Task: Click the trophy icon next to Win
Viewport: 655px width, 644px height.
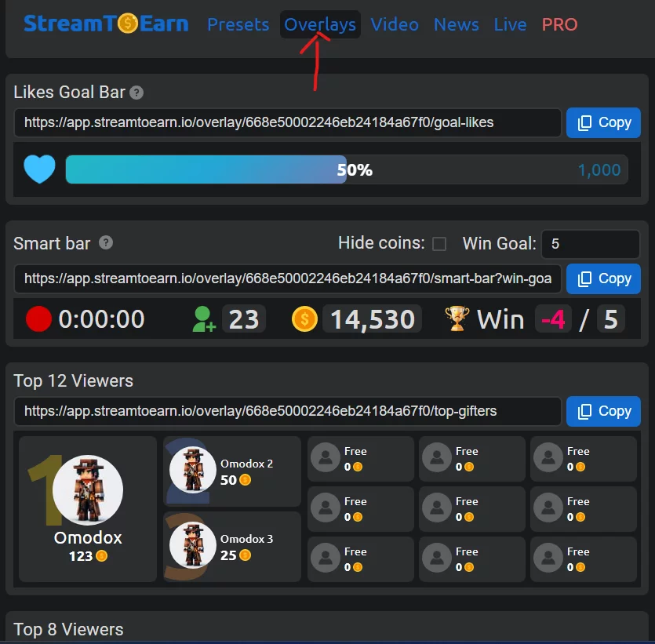Action: pos(457,318)
